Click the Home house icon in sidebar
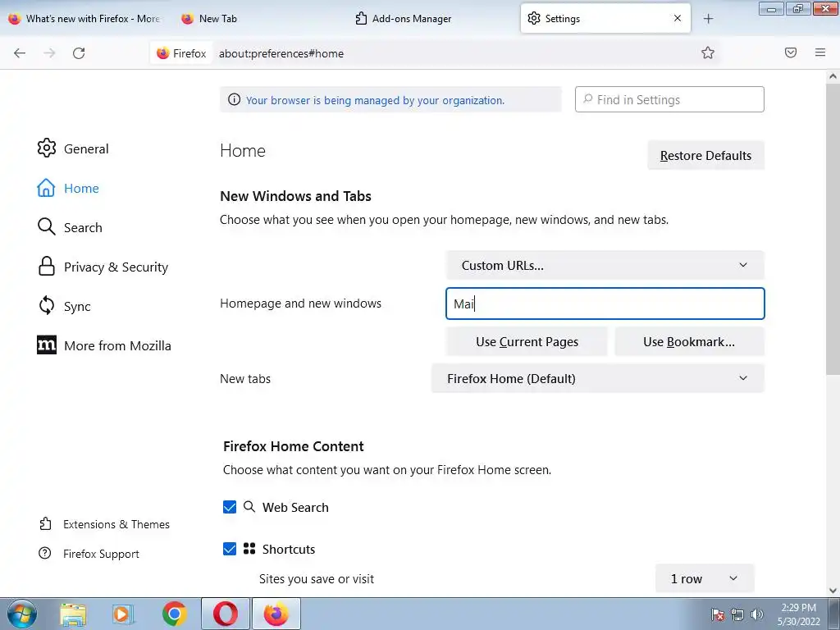Image resolution: width=840 pixels, height=630 pixels. pos(46,188)
